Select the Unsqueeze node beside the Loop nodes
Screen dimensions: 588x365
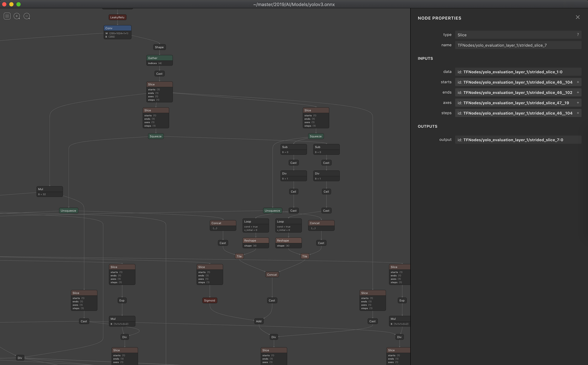272,211
